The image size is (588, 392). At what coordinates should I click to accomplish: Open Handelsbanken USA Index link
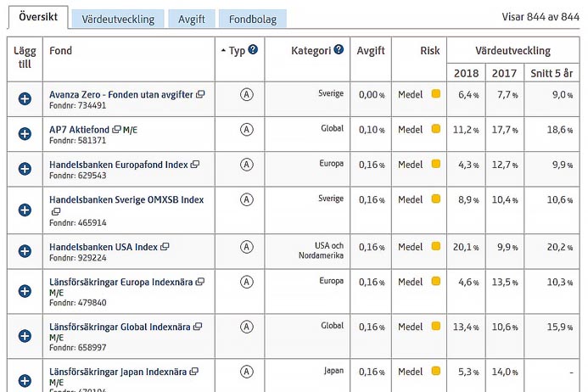104,247
